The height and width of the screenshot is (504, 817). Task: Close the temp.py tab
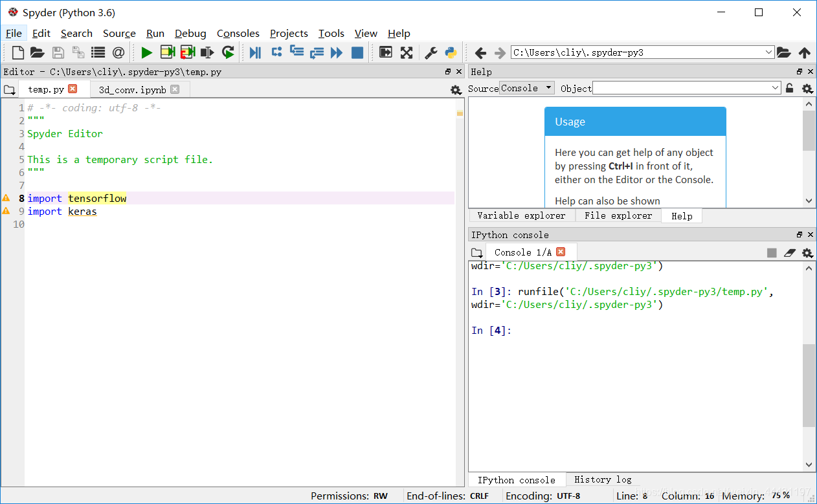click(73, 89)
